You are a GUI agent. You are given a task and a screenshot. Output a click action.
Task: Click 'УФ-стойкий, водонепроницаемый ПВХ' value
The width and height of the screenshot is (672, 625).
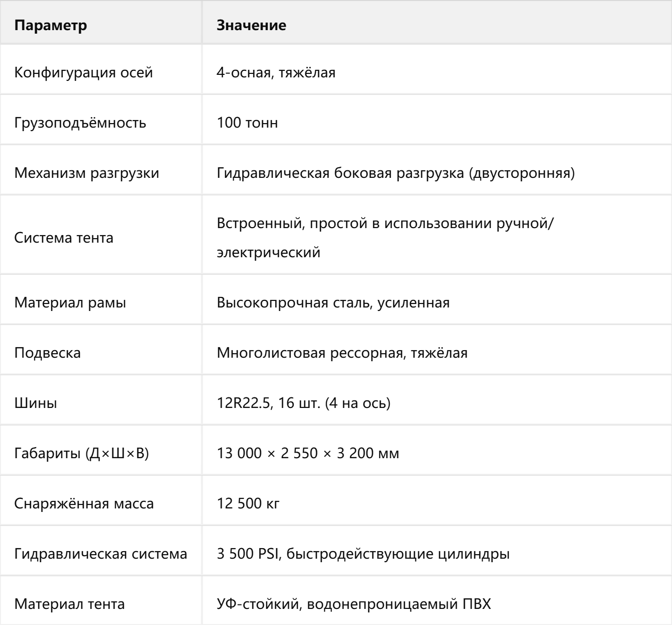click(x=354, y=604)
